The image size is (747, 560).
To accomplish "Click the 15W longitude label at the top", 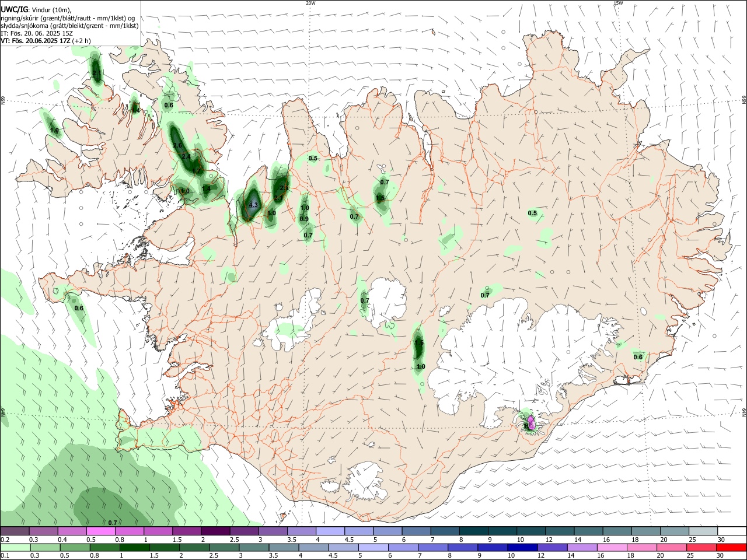I will point(618,3).
